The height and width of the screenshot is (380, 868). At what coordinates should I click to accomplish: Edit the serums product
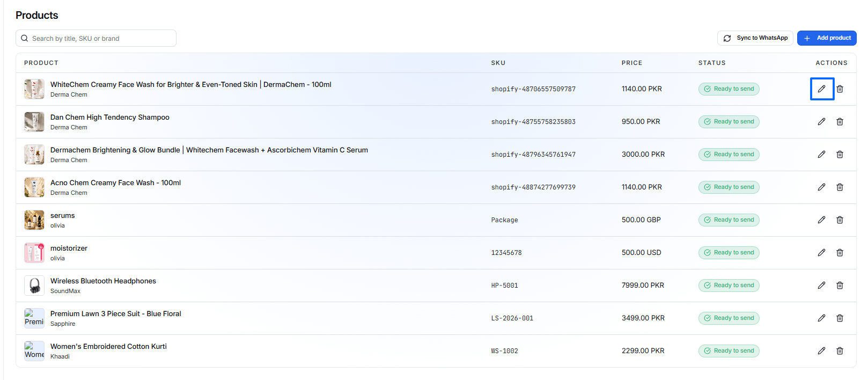click(x=821, y=220)
